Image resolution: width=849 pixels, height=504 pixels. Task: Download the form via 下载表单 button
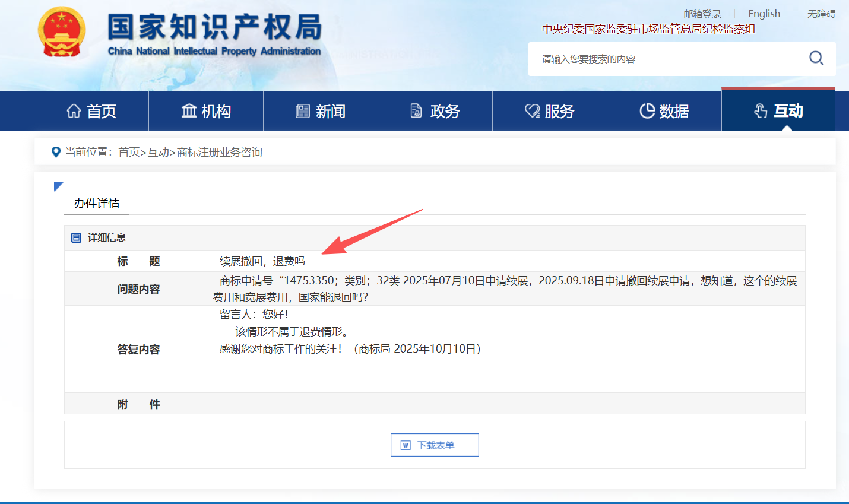435,445
